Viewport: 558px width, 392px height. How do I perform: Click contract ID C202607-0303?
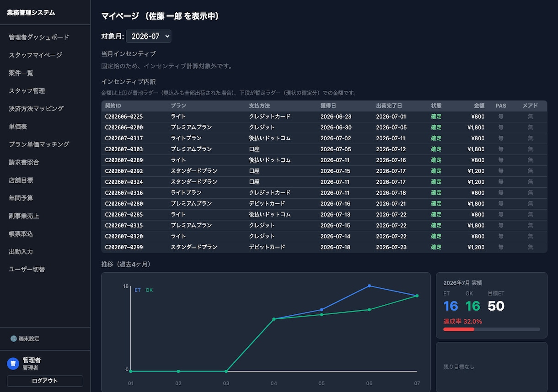124,149
